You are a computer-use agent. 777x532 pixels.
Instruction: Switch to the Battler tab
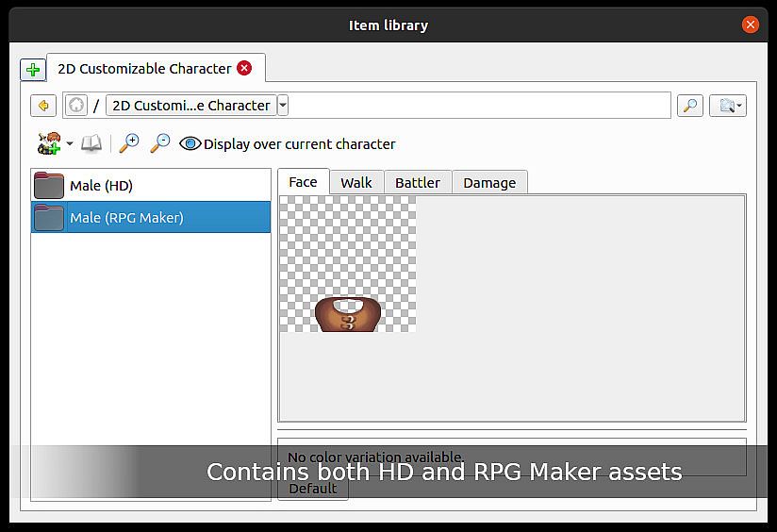point(418,182)
